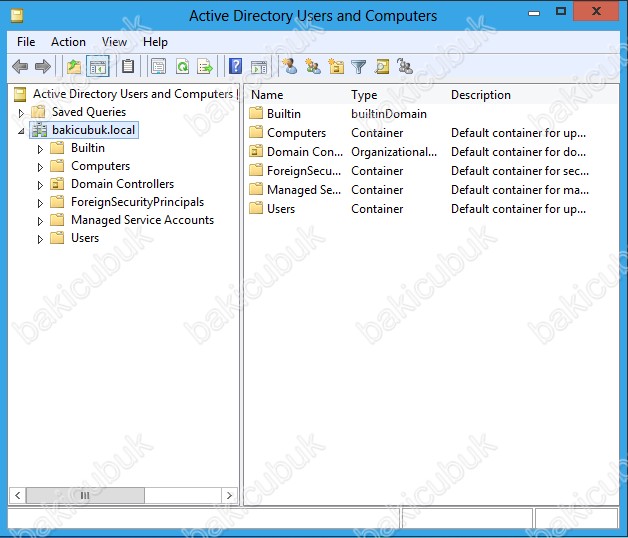Select ForeignSecurityPrincipals in the tree
This screenshot has width=628, height=538.
(137, 202)
